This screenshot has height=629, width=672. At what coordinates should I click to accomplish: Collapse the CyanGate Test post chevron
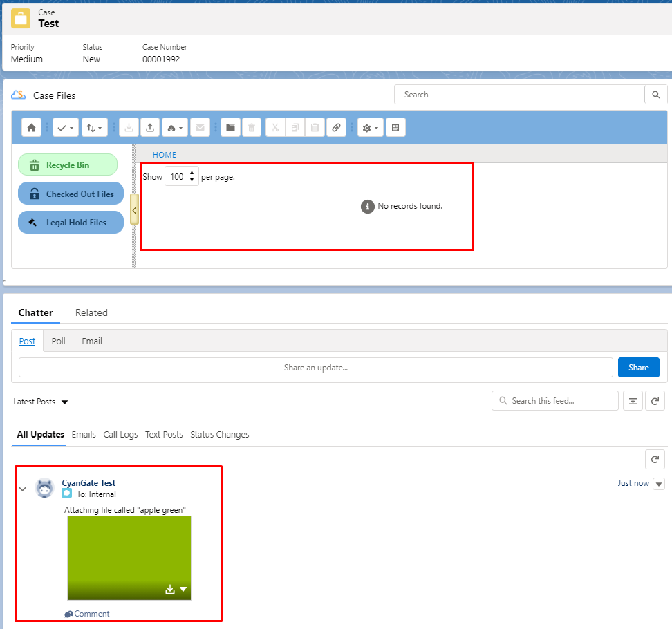pos(22,489)
